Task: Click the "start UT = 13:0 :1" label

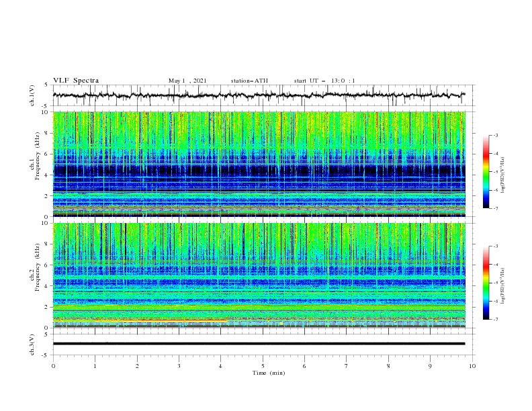Action: coord(324,81)
